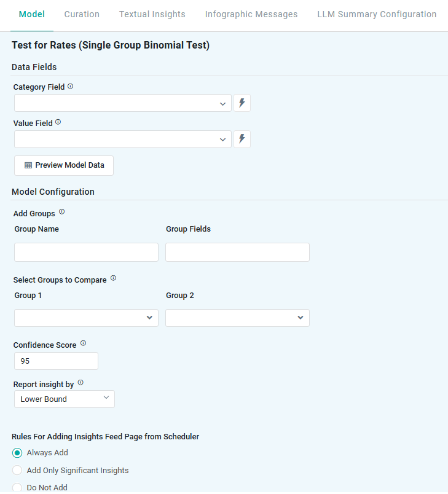Click info icon beside Report insight by
448x494 pixels.
pyautogui.click(x=81, y=383)
